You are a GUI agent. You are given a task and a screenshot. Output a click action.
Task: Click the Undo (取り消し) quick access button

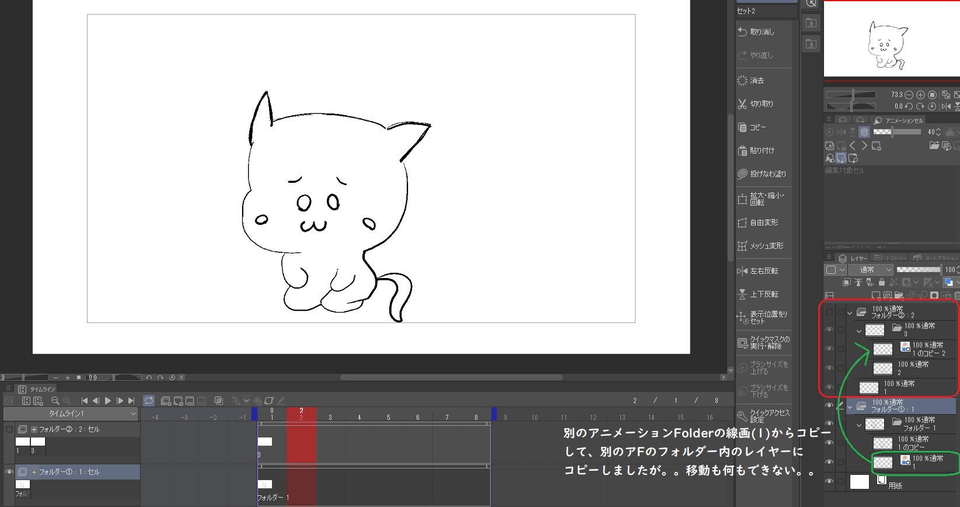click(763, 32)
